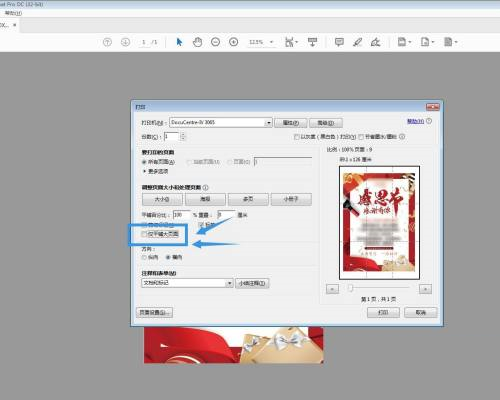Image resolution: width=500 pixels, height=400 pixels.
Task: Click the preview page slider handle
Action: pyautogui.click(x=350, y=287)
